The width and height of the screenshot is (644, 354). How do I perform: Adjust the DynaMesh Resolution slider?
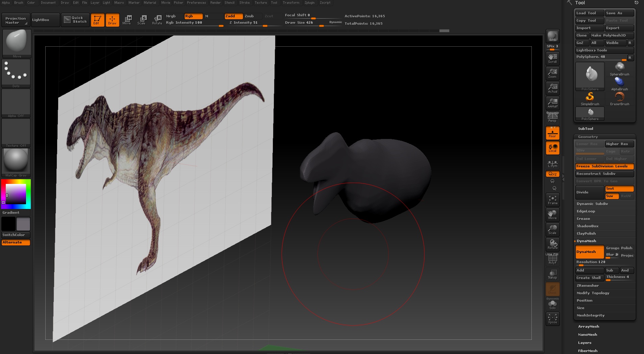604,262
